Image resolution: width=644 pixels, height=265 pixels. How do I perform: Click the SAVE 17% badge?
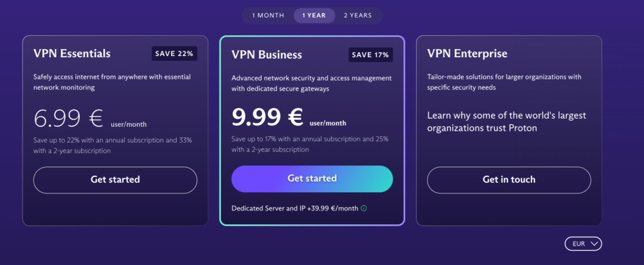pos(370,55)
